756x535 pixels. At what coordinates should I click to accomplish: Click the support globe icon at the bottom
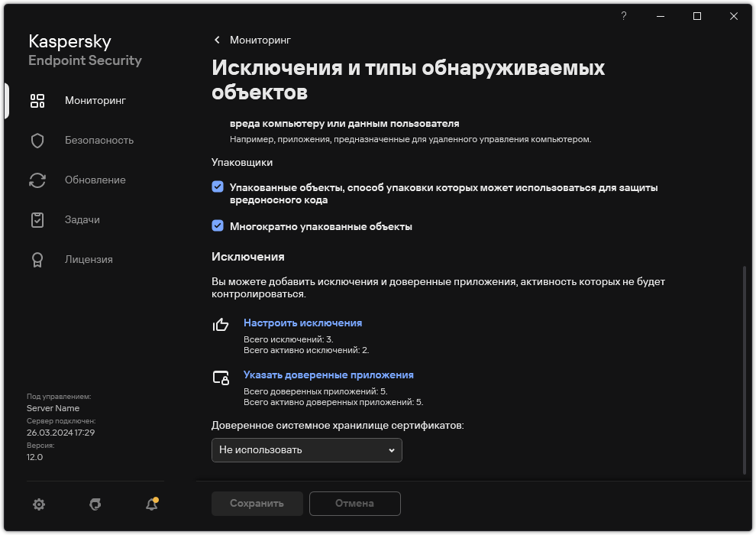[x=94, y=504]
